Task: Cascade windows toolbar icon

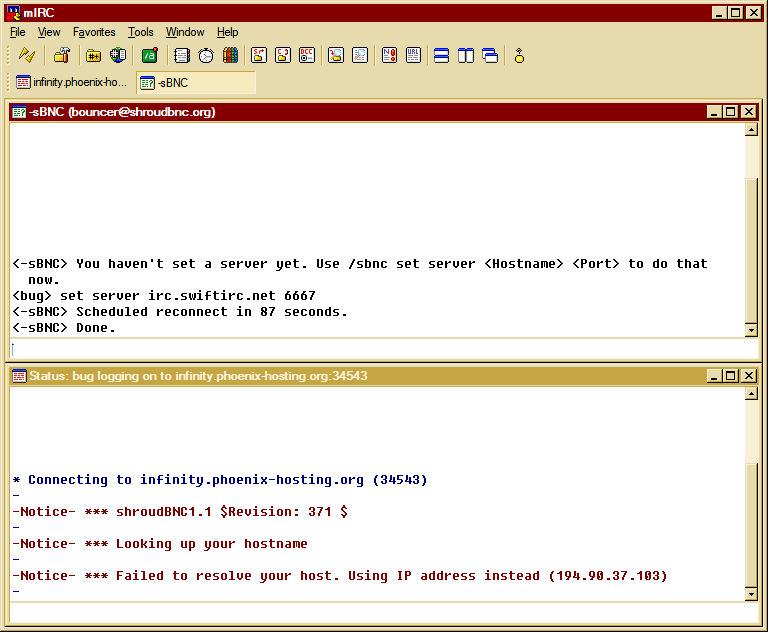Action: coord(490,55)
